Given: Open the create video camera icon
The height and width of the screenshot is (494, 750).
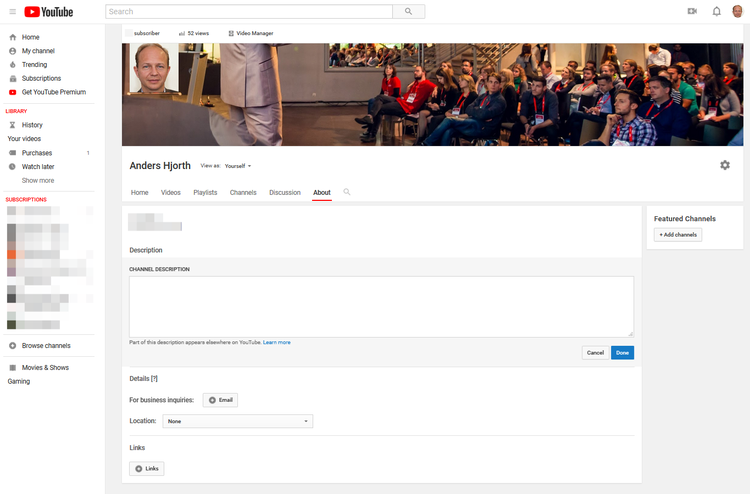Looking at the screenshot, I should (x=692, y=11).
